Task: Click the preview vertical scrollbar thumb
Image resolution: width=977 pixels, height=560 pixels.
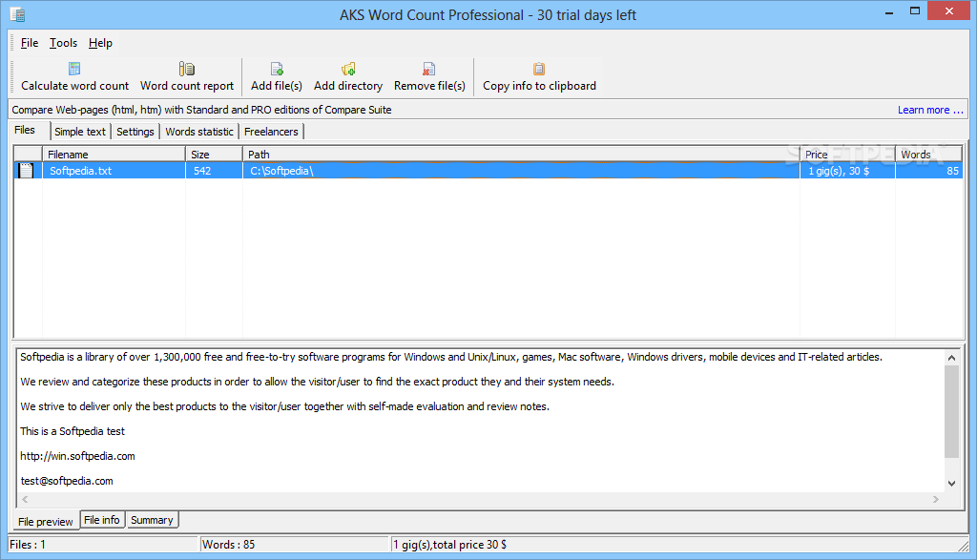Action: [x=951, y=412]
